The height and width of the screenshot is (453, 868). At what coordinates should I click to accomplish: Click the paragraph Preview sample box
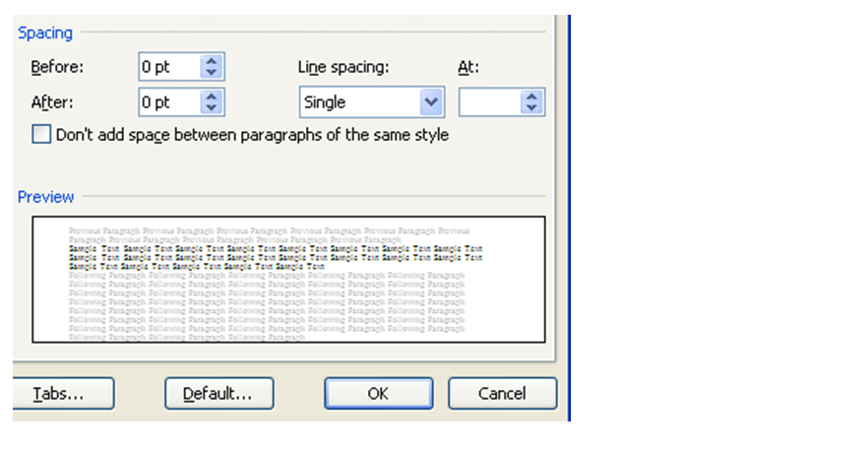(288, 280)
